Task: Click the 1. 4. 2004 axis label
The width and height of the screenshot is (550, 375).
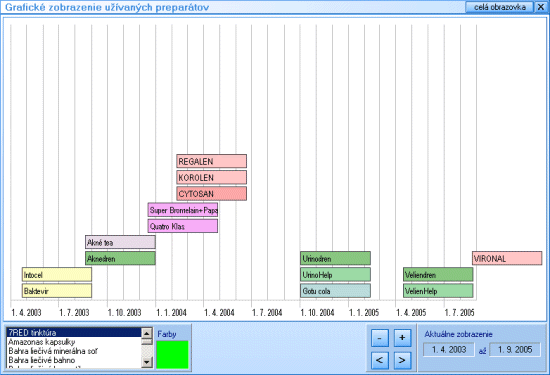Action: (219, 313)
